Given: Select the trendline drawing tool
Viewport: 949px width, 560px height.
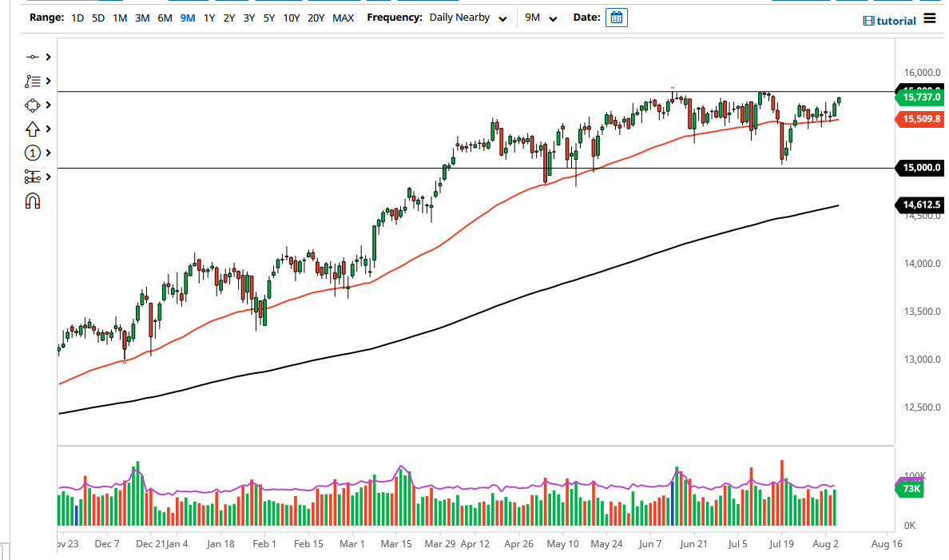Looking at the screenshot, I should (32, 57).
